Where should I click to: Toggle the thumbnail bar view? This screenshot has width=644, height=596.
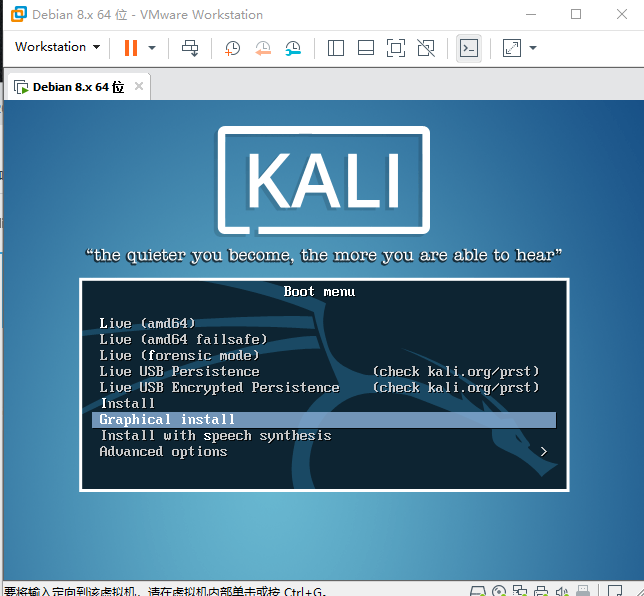pos(366,48)
